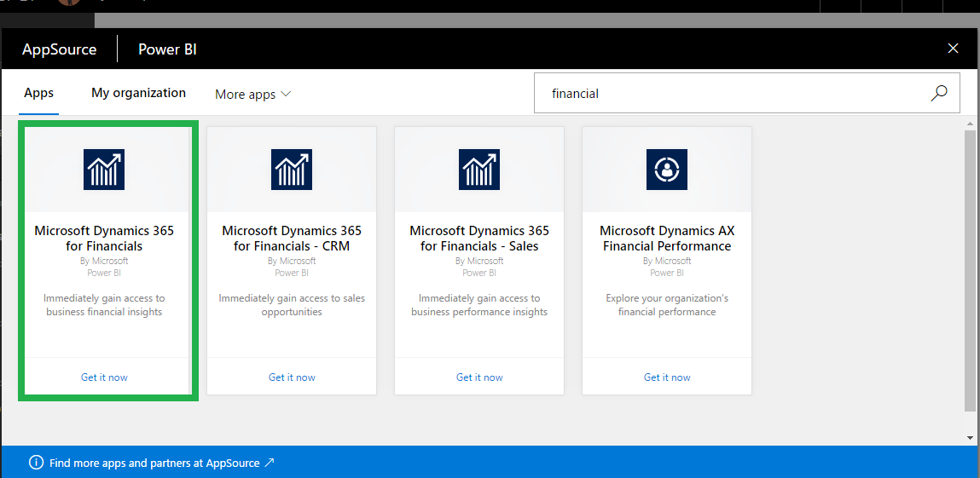The height and width of the screenshot is (478, 980).
Task: Get it now for Dynamics AX Financial Performance
Action: (667, 377)
